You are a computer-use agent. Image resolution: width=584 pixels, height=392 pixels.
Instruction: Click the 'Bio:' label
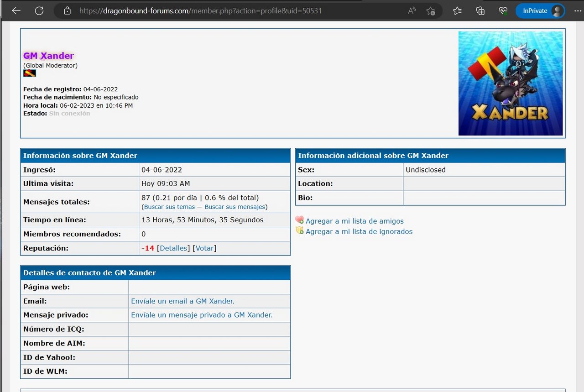305,198
